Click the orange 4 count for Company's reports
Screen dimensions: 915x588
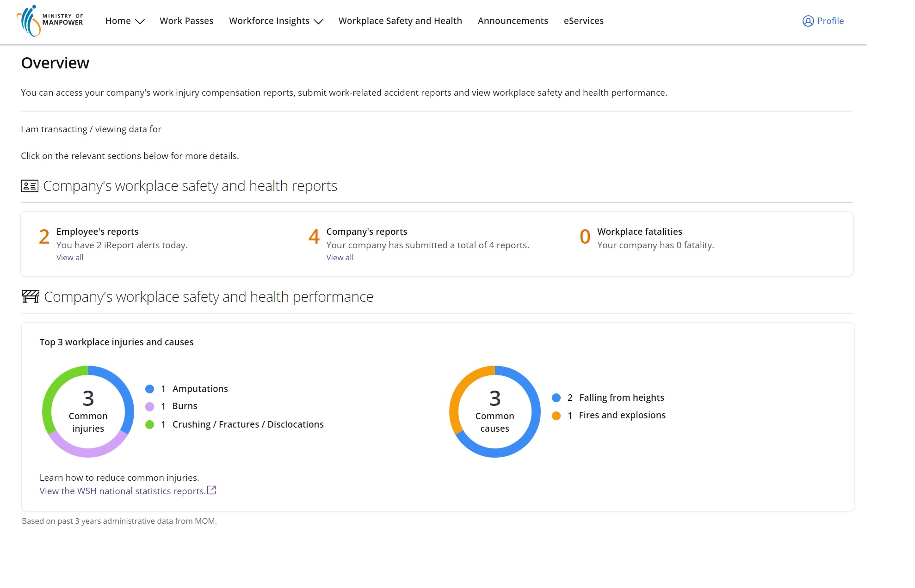click(314, 237)
